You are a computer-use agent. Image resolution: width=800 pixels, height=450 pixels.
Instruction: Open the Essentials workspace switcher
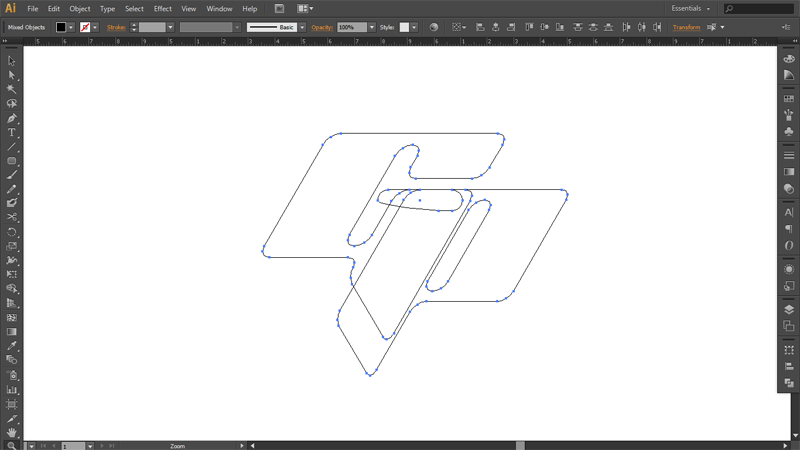(691, 8)
